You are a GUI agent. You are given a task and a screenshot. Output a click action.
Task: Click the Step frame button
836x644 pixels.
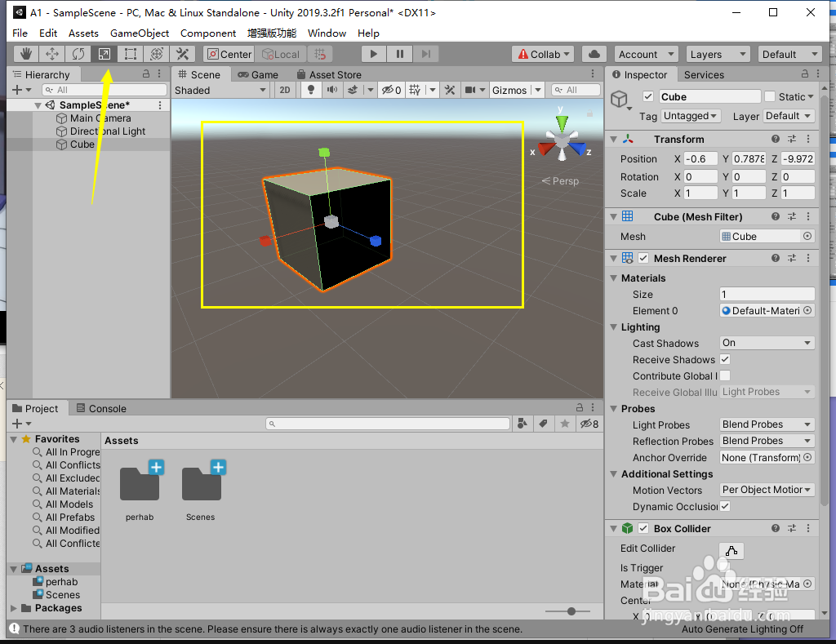[425, 54]
